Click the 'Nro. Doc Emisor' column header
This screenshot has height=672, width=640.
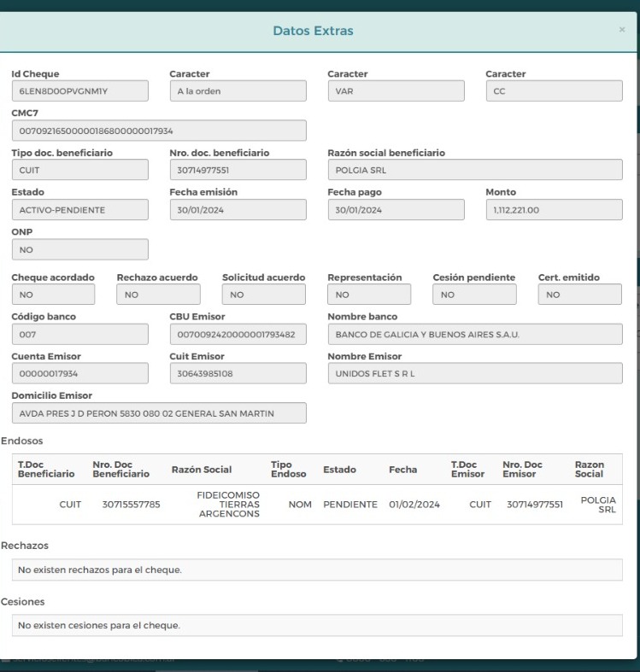tap(522, 470)
